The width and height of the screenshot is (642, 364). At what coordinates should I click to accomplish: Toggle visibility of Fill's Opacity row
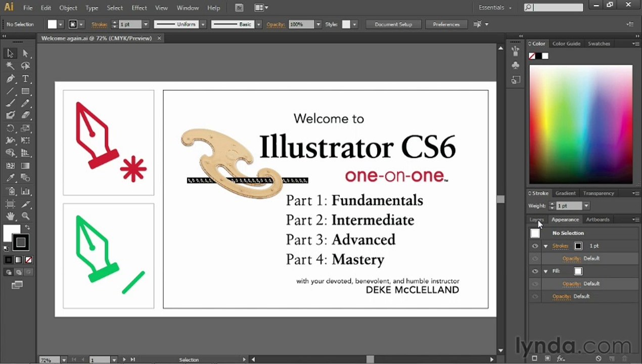535,284
